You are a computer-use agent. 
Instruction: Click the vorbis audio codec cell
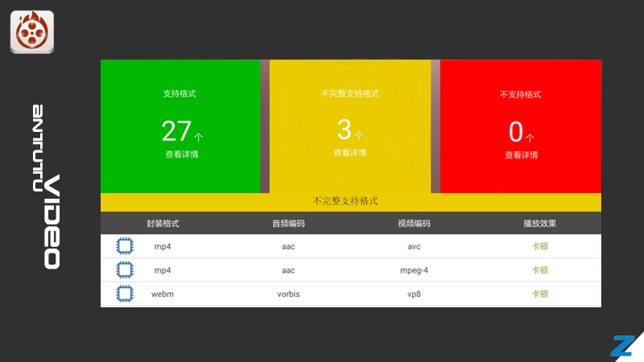pos(288,294)
